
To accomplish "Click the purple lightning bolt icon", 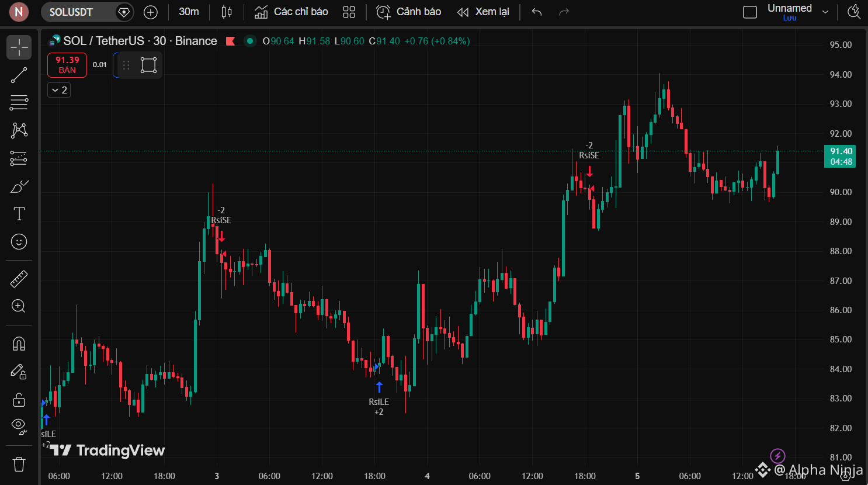I will [x=777, y=456].
